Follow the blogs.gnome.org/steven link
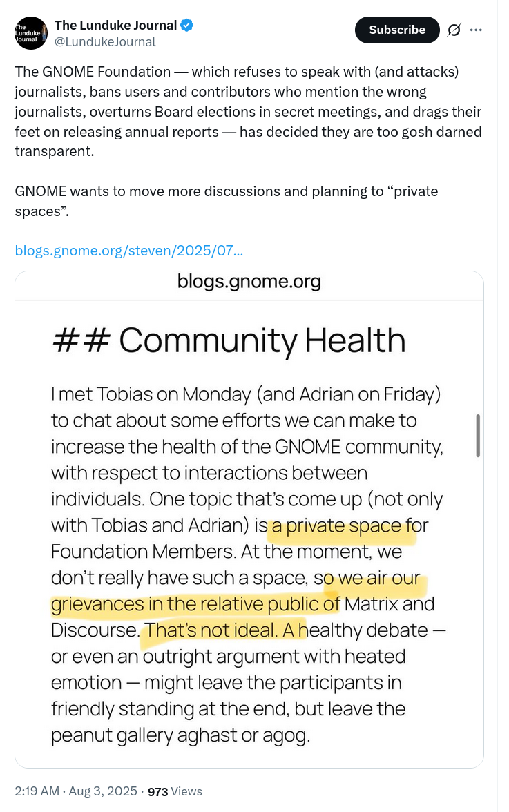 (x=128, y=250)
